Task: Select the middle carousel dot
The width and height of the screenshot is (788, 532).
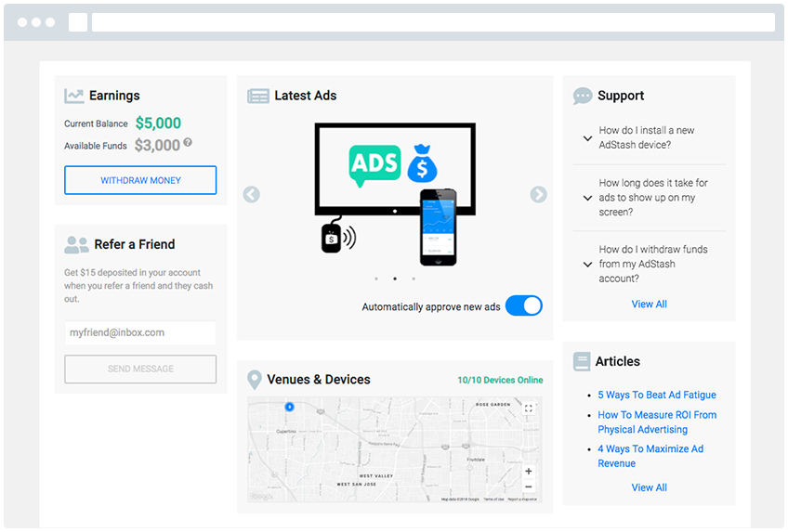Action: (x=395, y=279)
